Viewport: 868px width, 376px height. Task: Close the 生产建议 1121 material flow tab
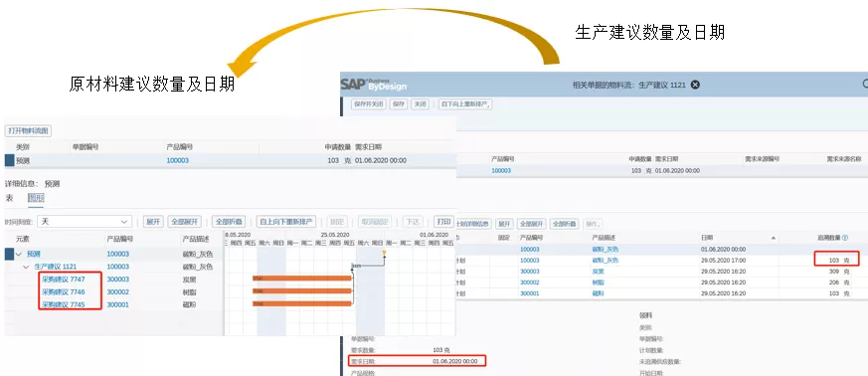point(695,85)
